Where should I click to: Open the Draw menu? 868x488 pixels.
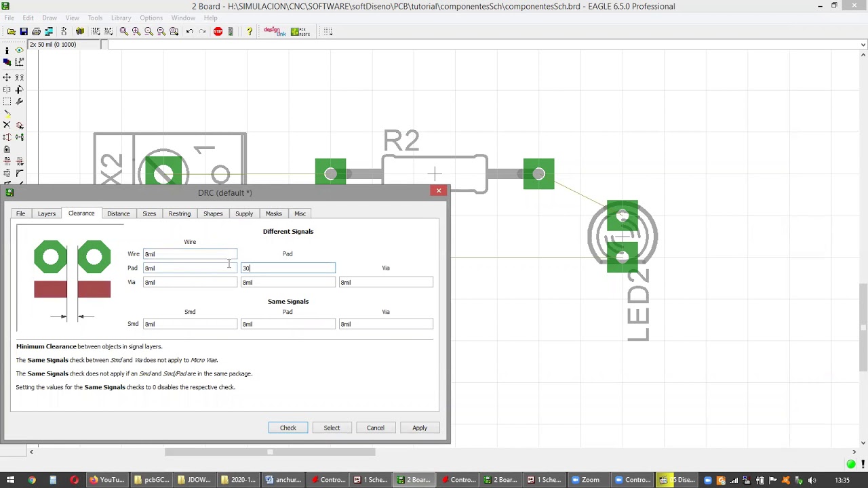tap(50, 18)
